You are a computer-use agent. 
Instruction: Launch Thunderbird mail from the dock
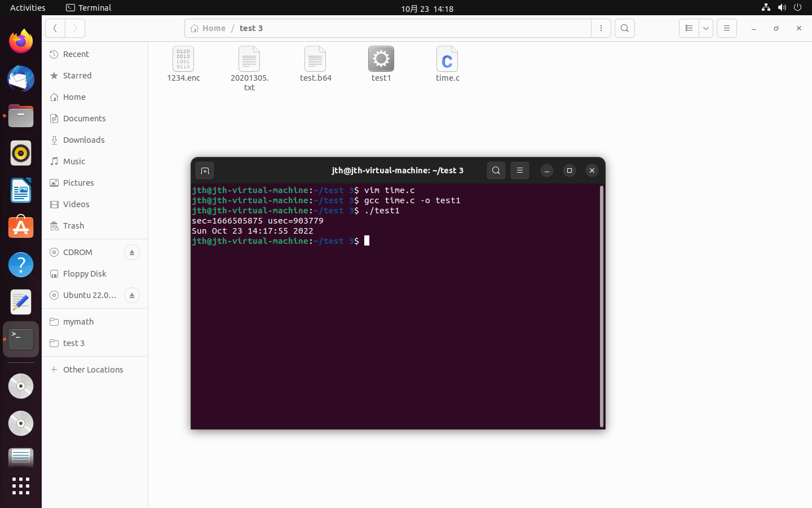coord(21,78)
